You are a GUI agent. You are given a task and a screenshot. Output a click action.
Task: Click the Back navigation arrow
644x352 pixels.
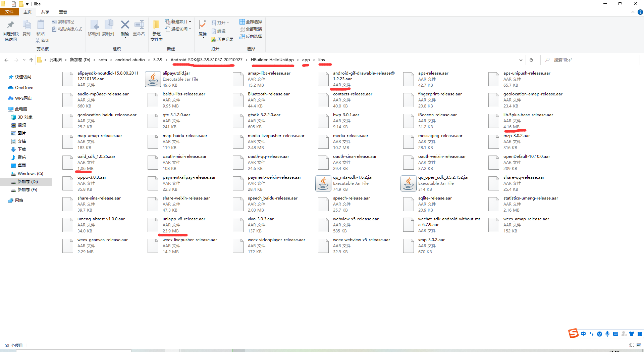tap(6, 60)
